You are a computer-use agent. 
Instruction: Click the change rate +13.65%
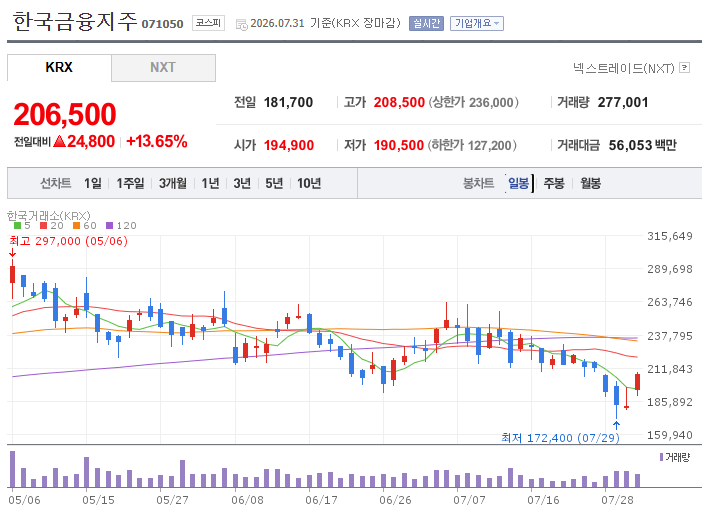coord(157,141)
